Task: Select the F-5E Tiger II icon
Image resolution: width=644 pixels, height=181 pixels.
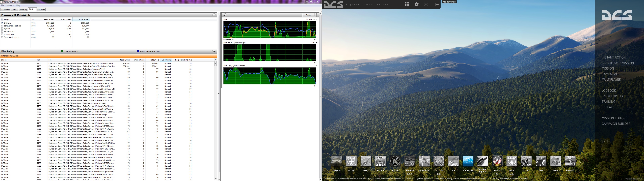Action: coord(541,161)
